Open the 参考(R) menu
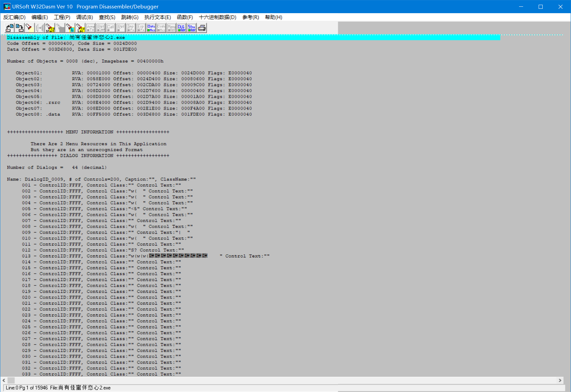Viewport: 571px width, 392px height. (251, 17)
